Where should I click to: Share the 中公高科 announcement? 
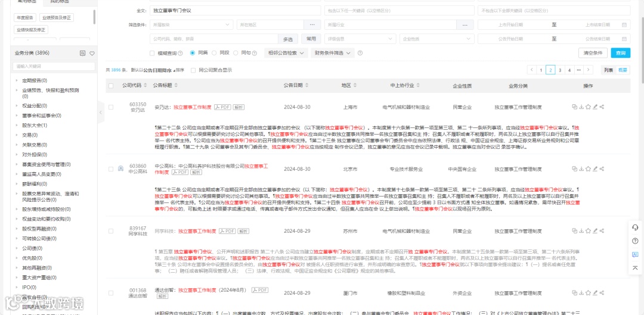pyautogui.click(x=602, y=169)
